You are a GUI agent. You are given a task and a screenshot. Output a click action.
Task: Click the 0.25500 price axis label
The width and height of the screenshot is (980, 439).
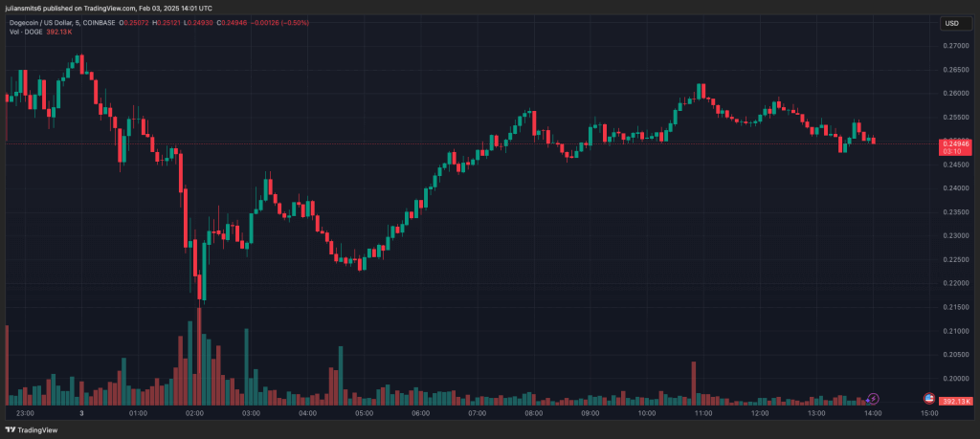(954, 118)
